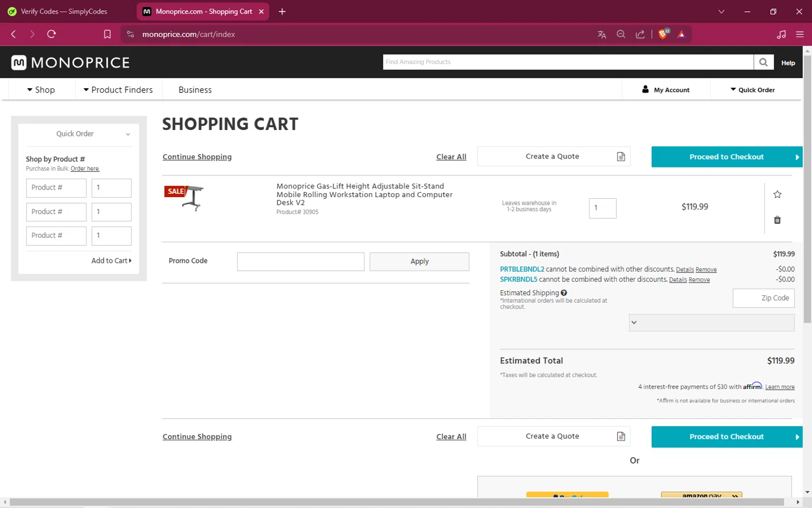
Task: Click the cart item quantity field
Action: tap(603, 208)
